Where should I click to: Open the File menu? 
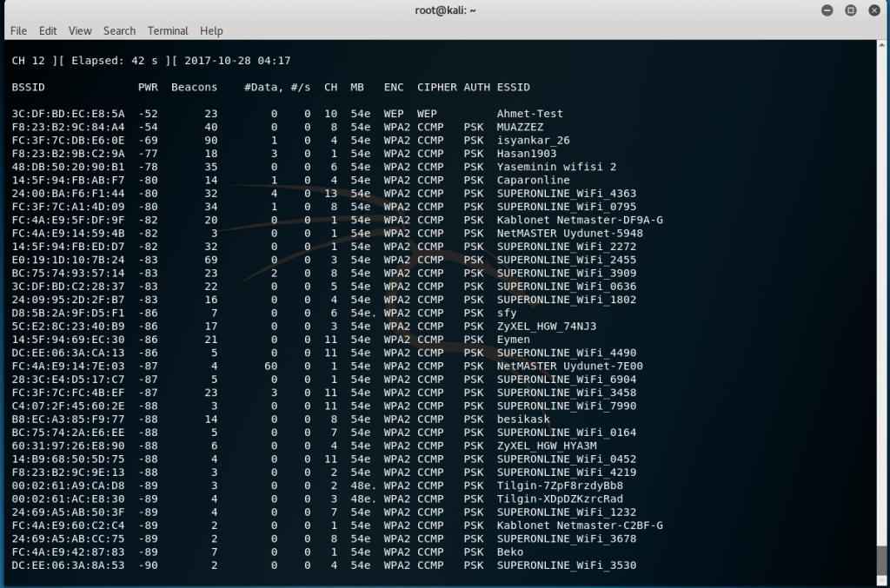click(x=18, y=30)
